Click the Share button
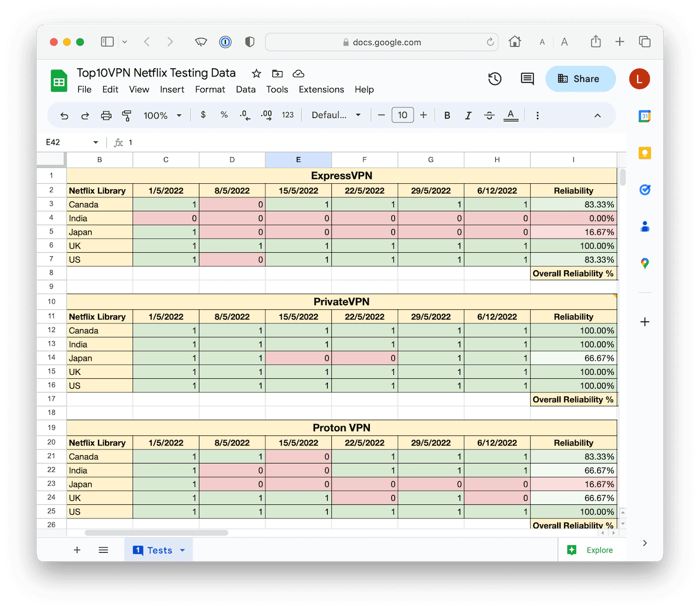The width and height of the screenshot is (700, 610). [x=580, y=79]
